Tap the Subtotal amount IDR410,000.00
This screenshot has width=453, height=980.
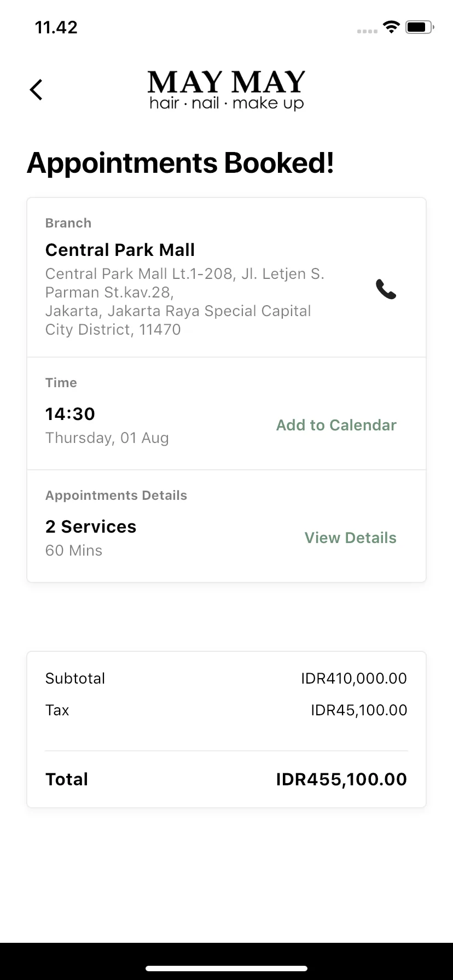pos(354,678)
